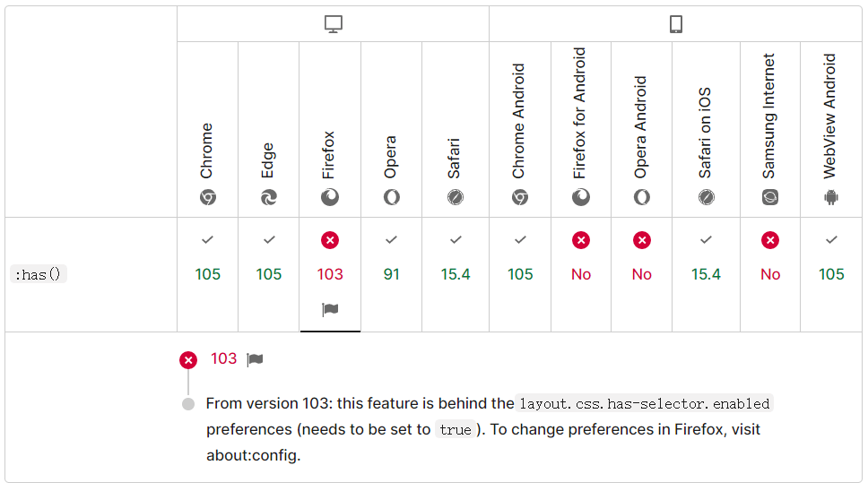Open the Opera Android No support cell
The height and width of the screenshot is (491, 868).
(642, 275)
